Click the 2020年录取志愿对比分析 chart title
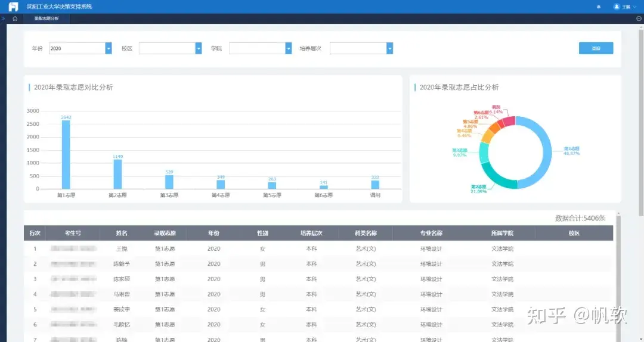Image resolution: width=644 pixels, height=342 pixels. pos(73,88)
